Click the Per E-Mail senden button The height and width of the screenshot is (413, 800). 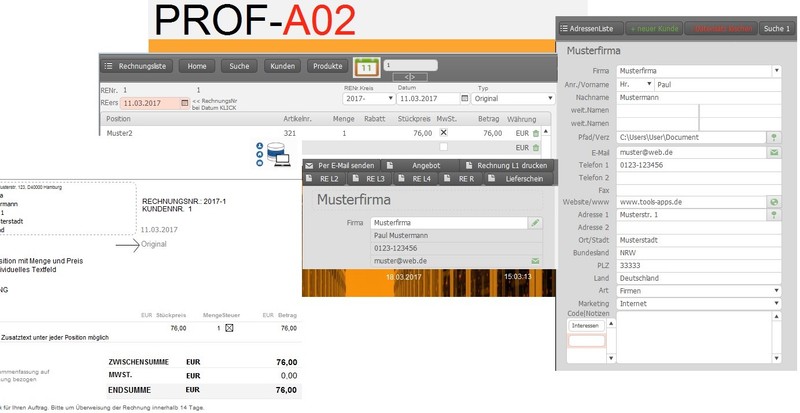[x=341, y=165]
